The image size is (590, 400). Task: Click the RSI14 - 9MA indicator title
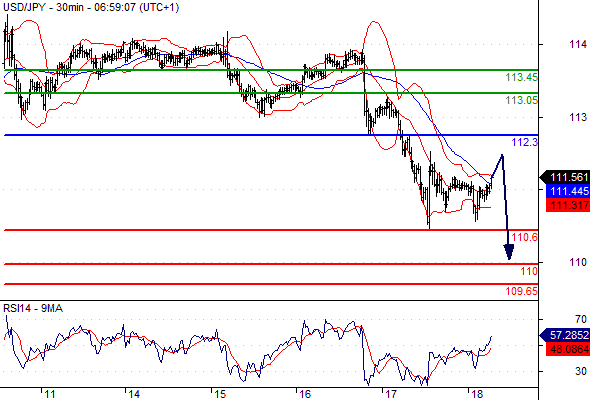(33, 309)
